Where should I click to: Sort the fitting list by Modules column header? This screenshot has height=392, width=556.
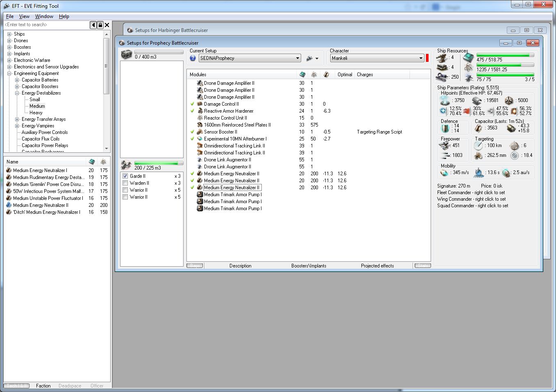242,75
